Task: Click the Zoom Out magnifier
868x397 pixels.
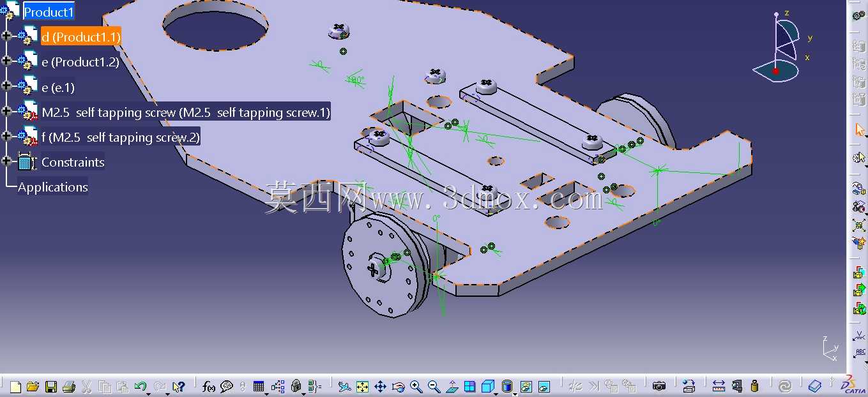Action: click(x=434, y=386)
